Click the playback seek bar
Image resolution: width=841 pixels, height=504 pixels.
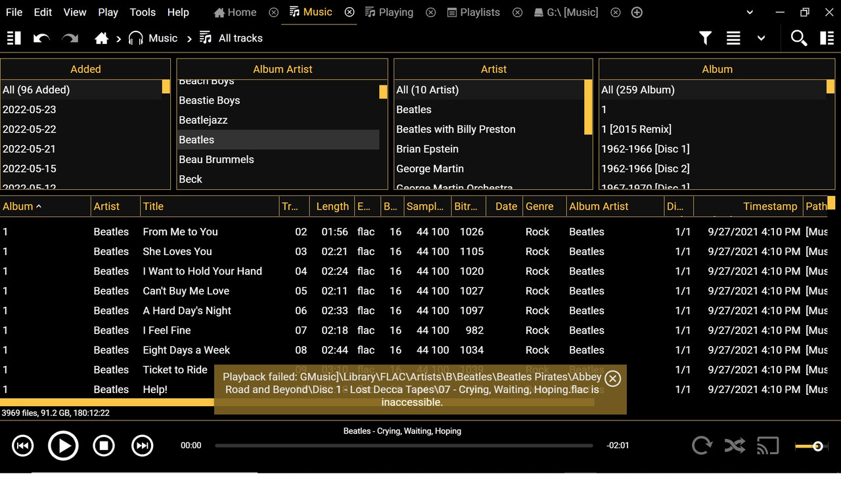coord(403,446)
